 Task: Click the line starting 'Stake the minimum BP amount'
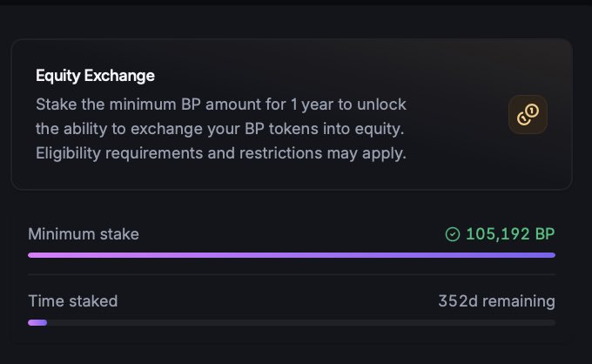pos(221,104)
